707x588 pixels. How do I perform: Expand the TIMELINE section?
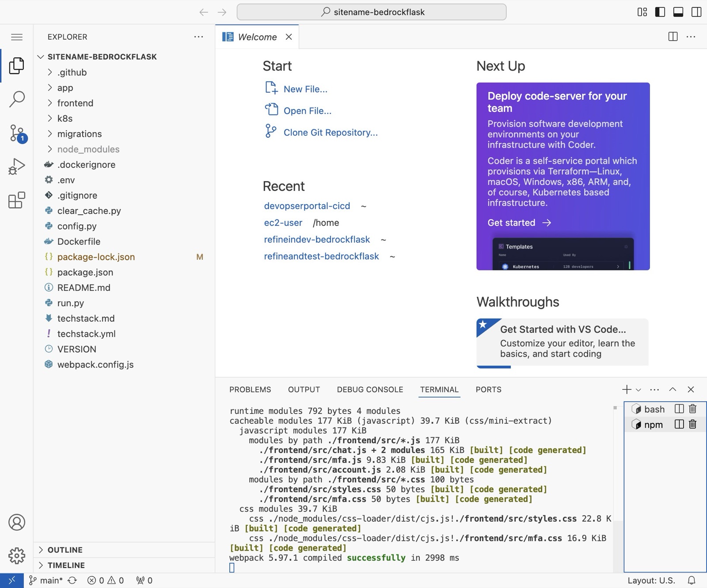click(x=124, y=565)
